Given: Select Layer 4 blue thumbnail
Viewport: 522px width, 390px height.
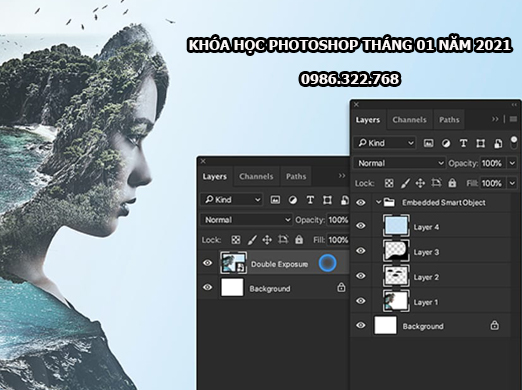Looking at the screenshot, I should pyautogui.click(x=396, y=226).
